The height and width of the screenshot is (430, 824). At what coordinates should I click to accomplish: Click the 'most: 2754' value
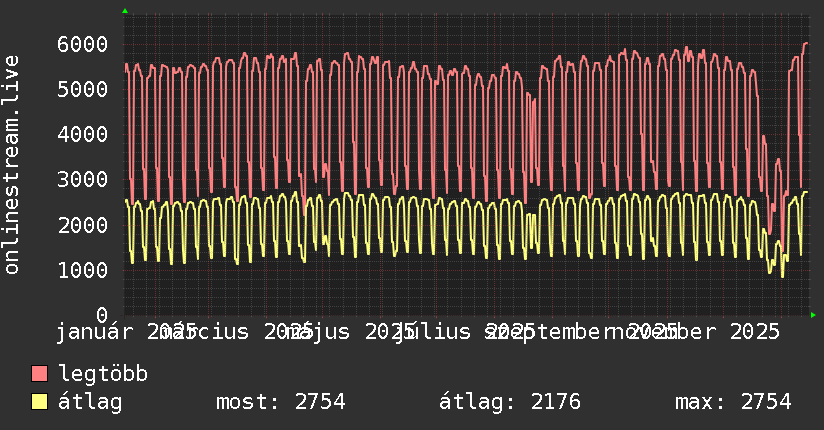(281, 402)
